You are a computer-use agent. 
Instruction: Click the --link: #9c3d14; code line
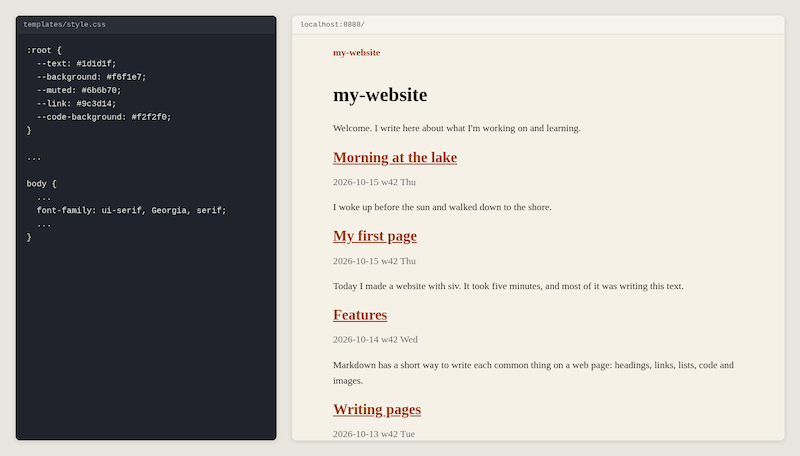click(77, 104)
